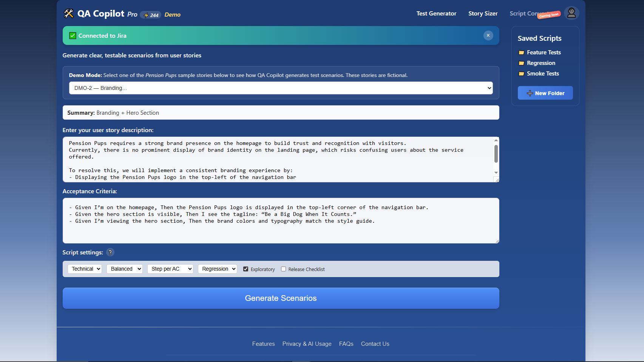Open the Balanced dropdown in script settings

tap(125, 269)
